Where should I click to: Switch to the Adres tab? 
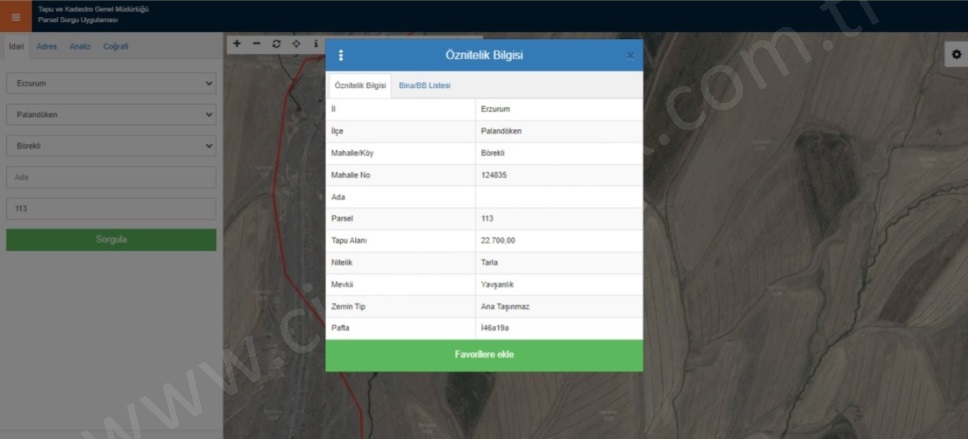pos(46,46)
